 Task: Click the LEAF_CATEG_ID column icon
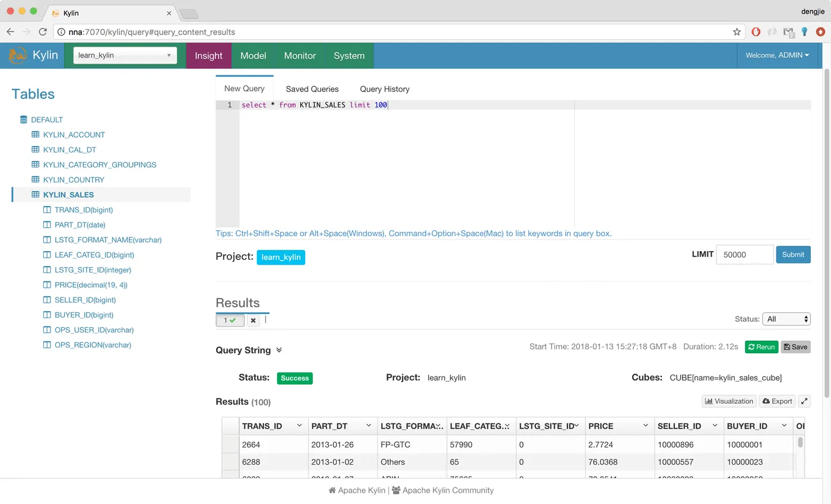point(47,255)
